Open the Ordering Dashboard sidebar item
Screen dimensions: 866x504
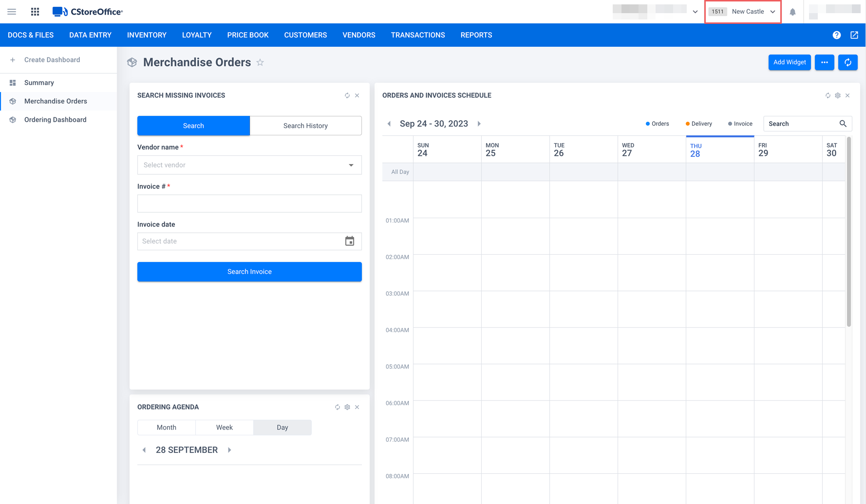coord(55,120)
